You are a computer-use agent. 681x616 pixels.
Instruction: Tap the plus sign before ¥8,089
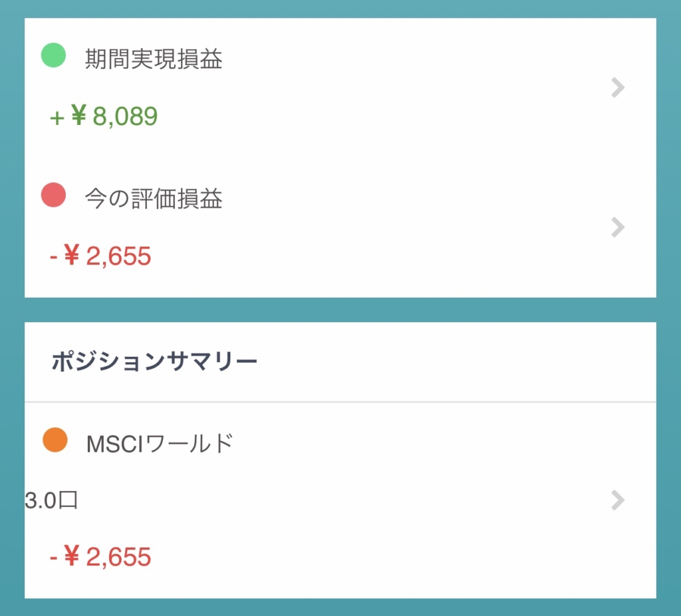[x=57, y=118]
